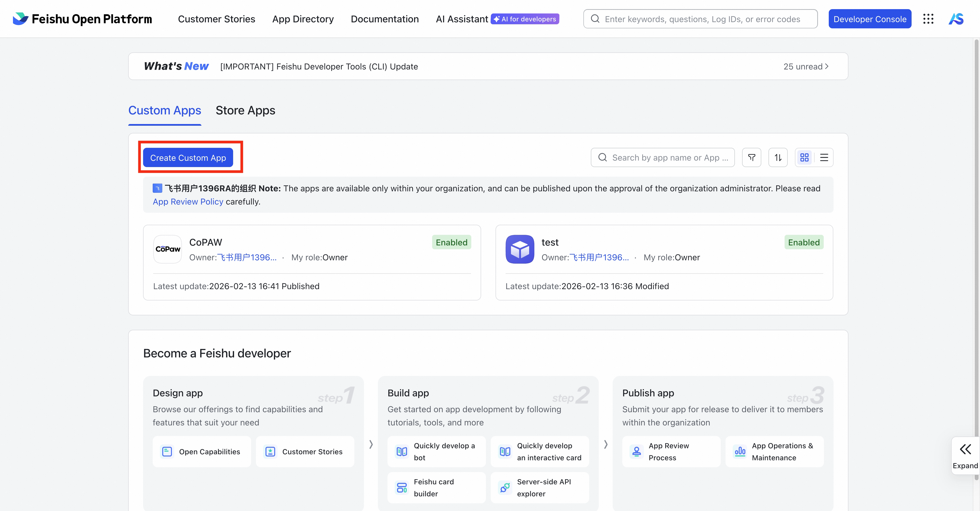Open the 25 unread updates chevron
Image resolution: width=980 pixels, height=511 pixels.
pos(826,66)
